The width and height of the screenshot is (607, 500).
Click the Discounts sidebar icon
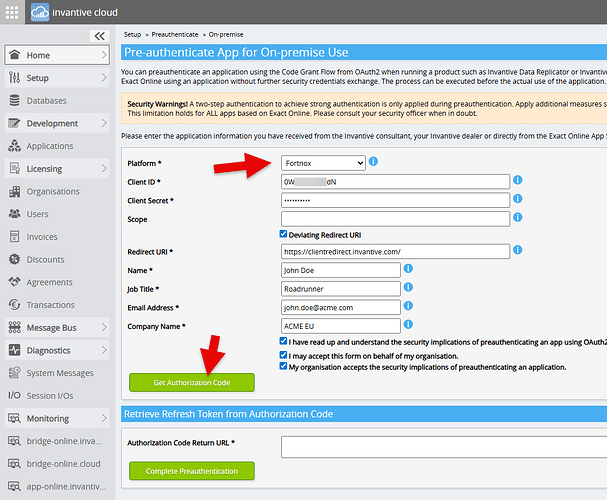(14, 260)
